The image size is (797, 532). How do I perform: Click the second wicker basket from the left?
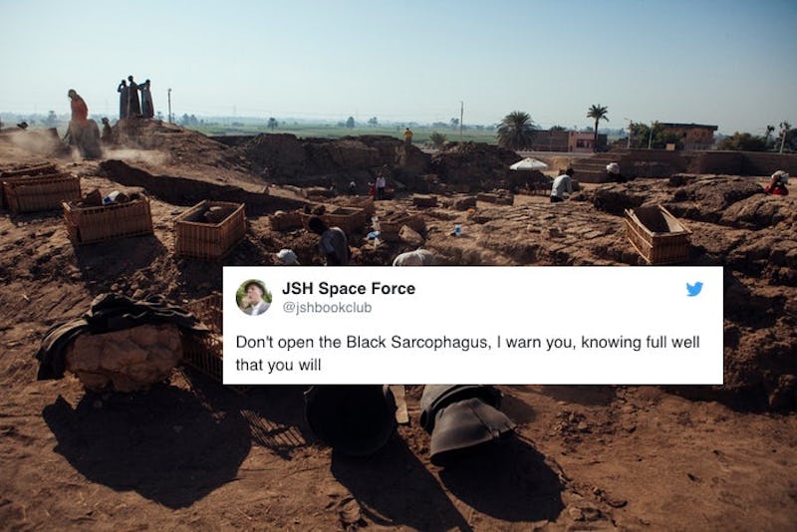pyautogui.click(x=108, y=217)
